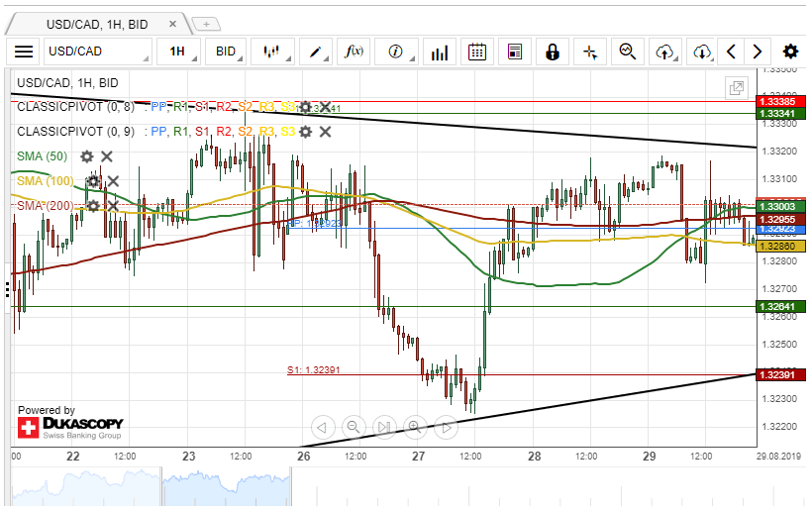
Task: Select the pencil drawing tool
Action: pos(316,51)
